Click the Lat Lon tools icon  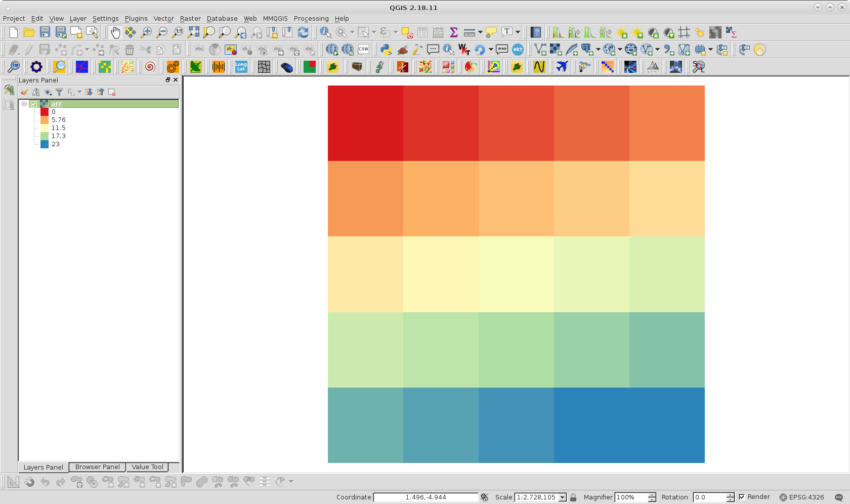pos(241,67)
